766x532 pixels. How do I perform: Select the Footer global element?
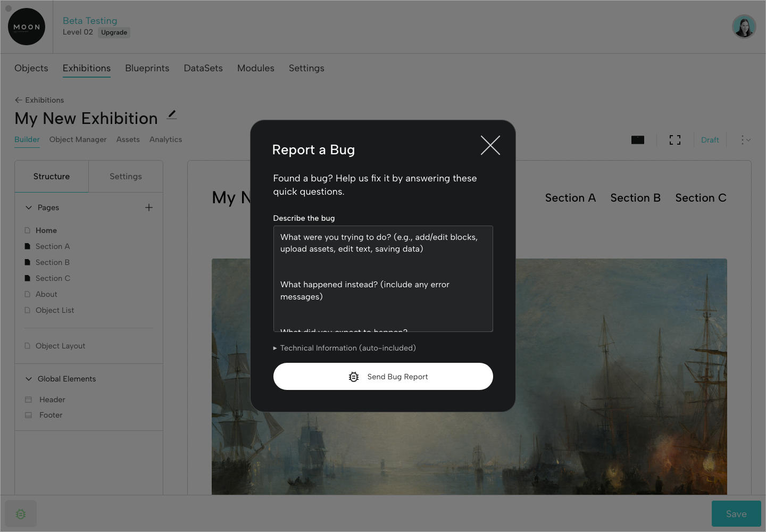(51, 415)
